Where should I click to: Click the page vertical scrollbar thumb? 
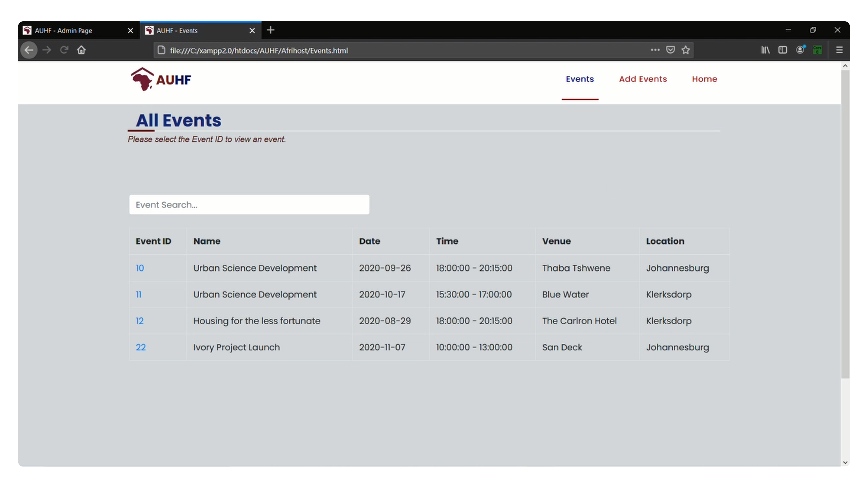click(845, 224)
